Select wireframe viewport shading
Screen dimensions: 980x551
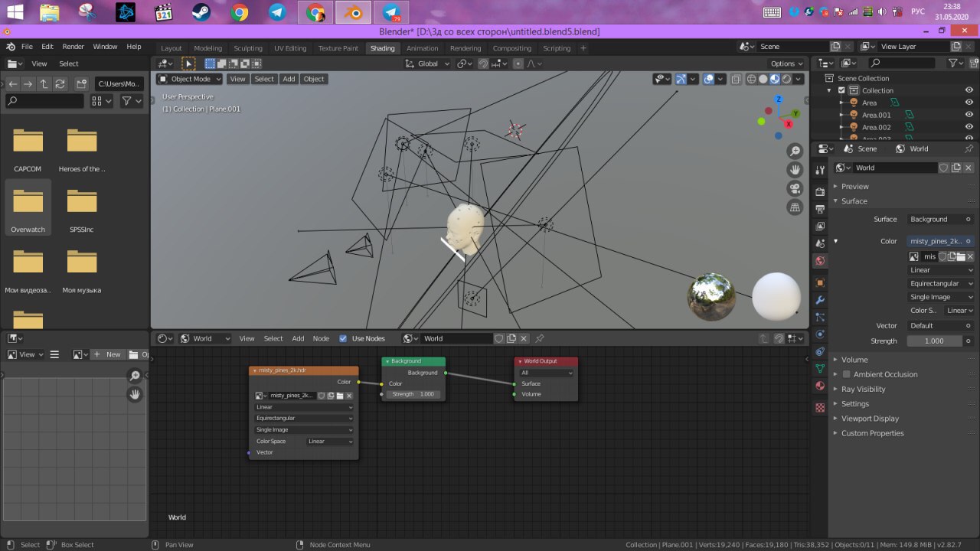click(751, 79)
